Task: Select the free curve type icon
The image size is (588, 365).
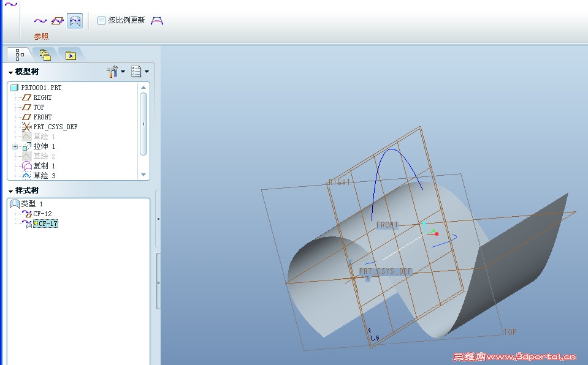Action: pos(40,21)
